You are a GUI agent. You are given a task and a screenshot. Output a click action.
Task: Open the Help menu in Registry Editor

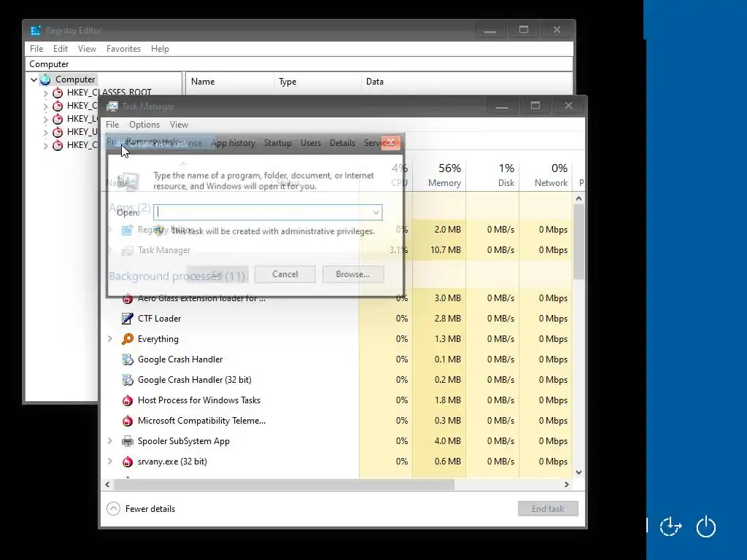tap(160, 49)
